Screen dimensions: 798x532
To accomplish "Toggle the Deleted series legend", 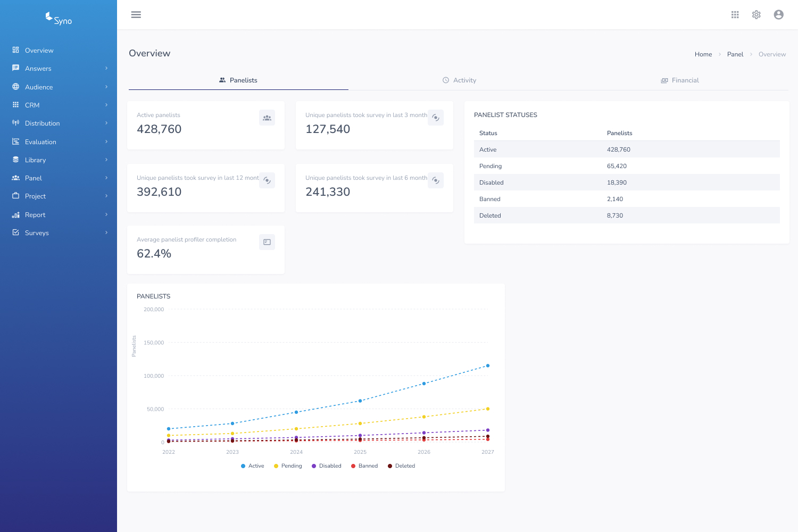I will tap(401, 466).
